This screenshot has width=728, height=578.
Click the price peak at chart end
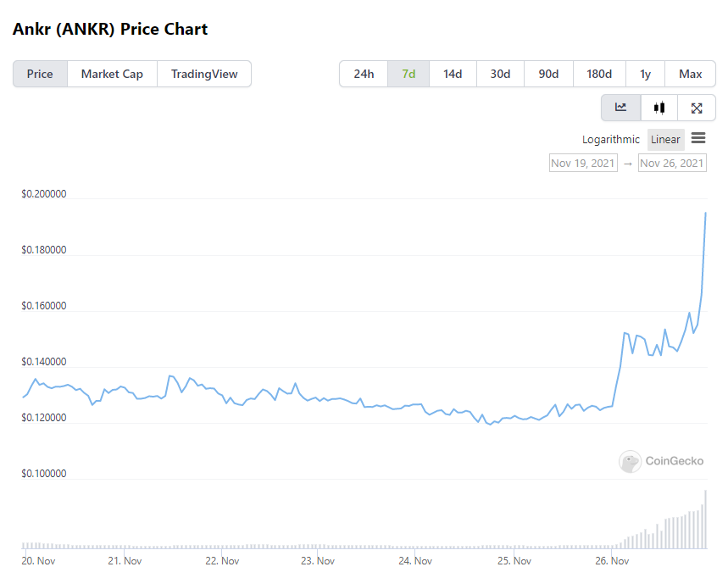[706, 213]
